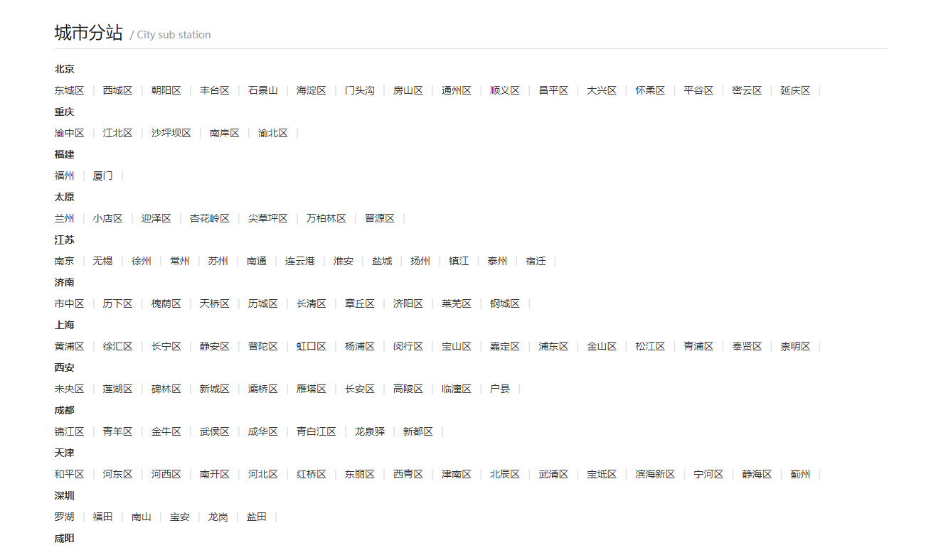Click the 福田 link
926x560 pixels.
(x=102, y=517)
